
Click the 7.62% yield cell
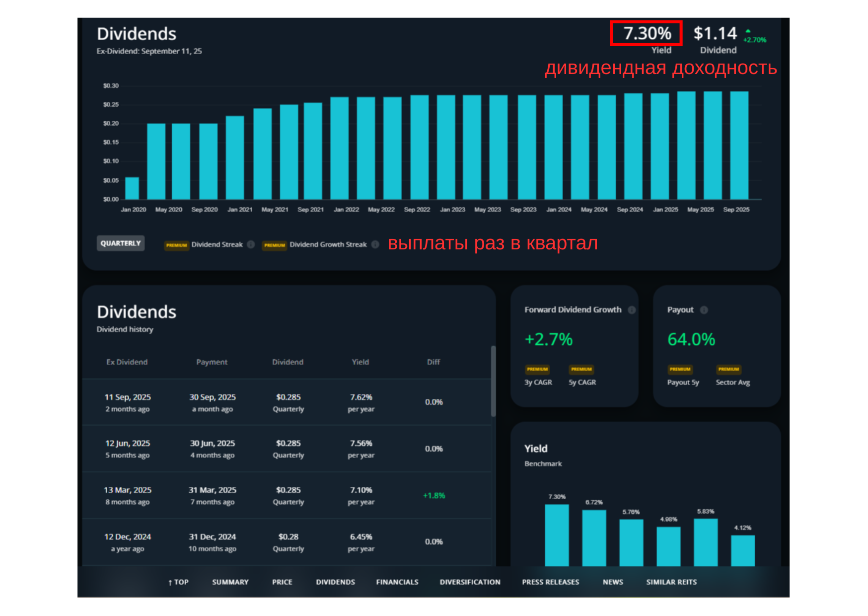361,397
